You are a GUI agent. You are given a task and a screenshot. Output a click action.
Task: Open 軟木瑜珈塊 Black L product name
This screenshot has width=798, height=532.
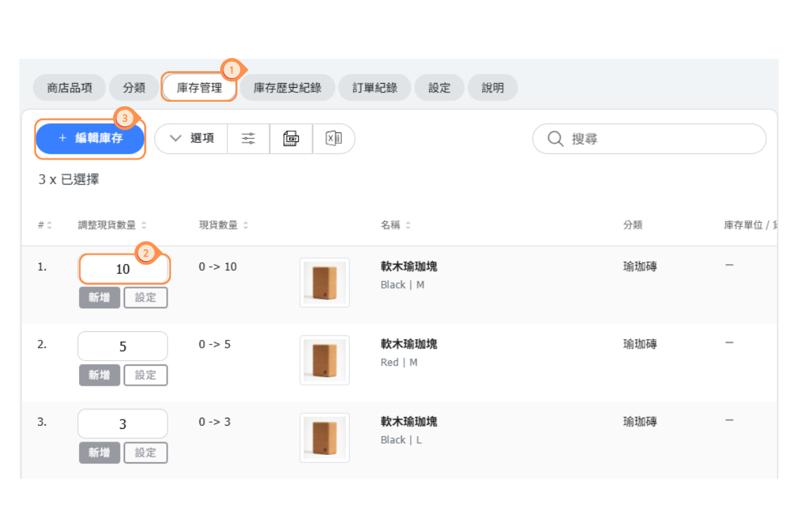click(408, 422)
